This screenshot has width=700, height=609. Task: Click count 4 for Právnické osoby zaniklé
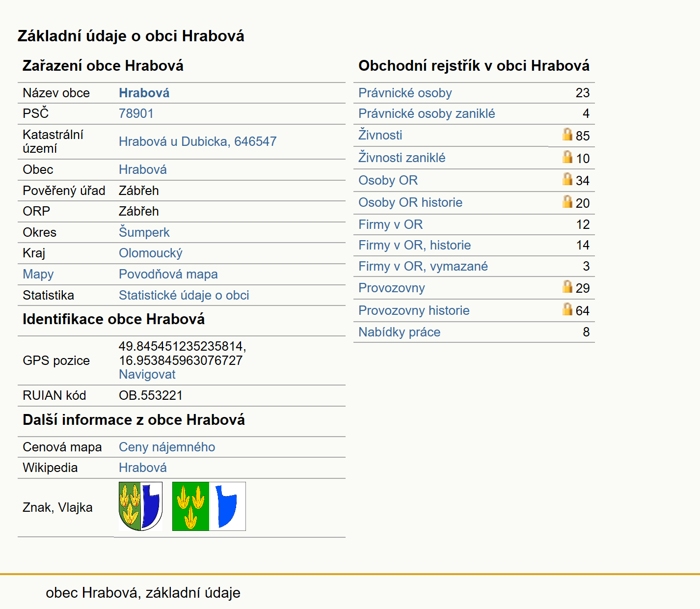tap(586, 113)
